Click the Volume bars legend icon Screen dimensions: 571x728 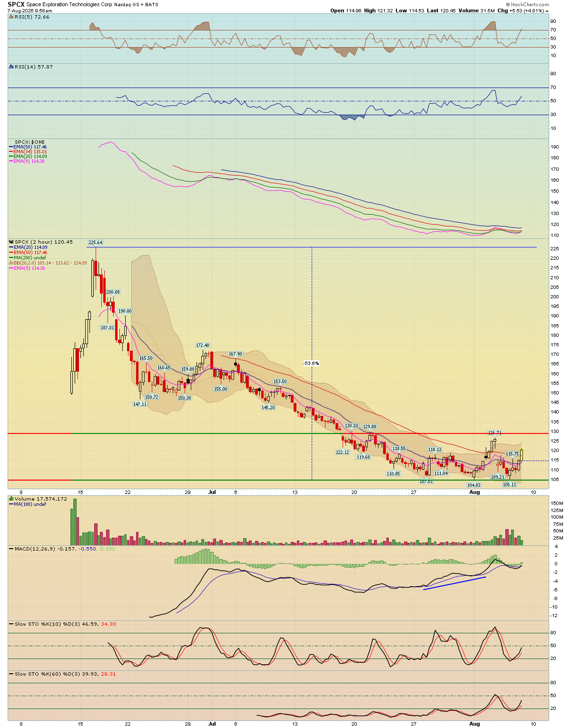(x=11, y=499)
